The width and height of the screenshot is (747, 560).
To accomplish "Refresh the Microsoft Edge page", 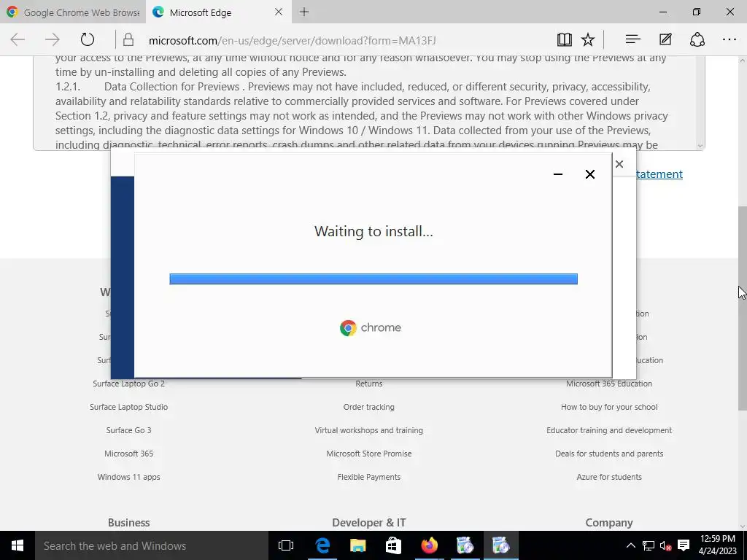I will tap(88, 39).
